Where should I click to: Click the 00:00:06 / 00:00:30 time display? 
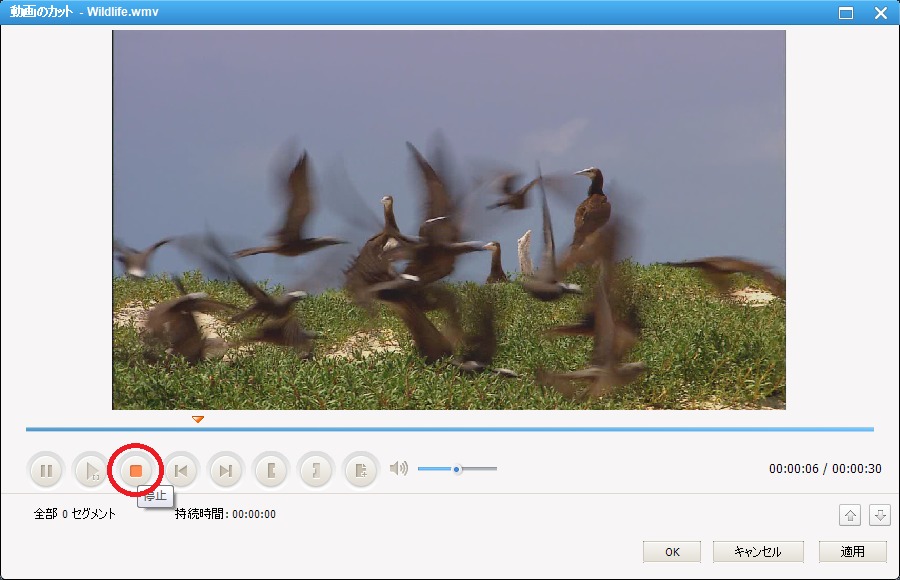click(825, 469)
